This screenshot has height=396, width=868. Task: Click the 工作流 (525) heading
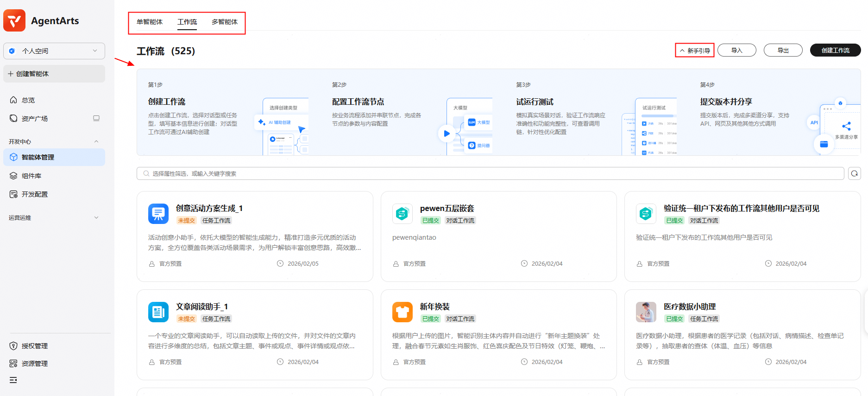[x=166, y=51]
